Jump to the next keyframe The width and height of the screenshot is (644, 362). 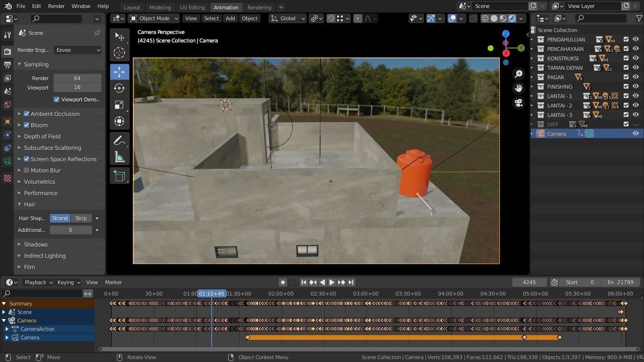coord(341,282)
